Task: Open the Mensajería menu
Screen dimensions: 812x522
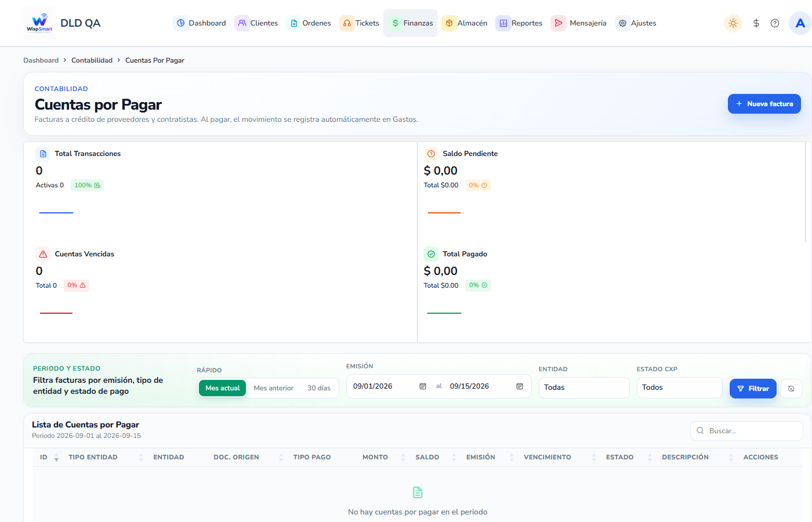Action: coord(579,23)
